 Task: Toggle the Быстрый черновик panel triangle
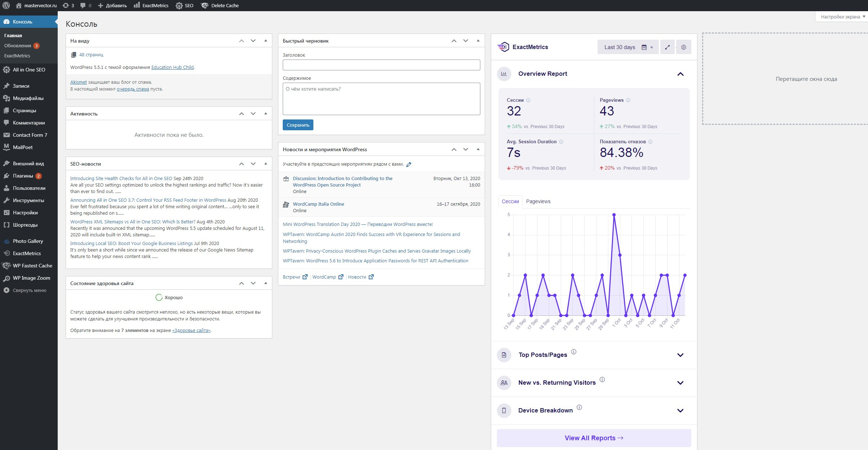(478, 41)
